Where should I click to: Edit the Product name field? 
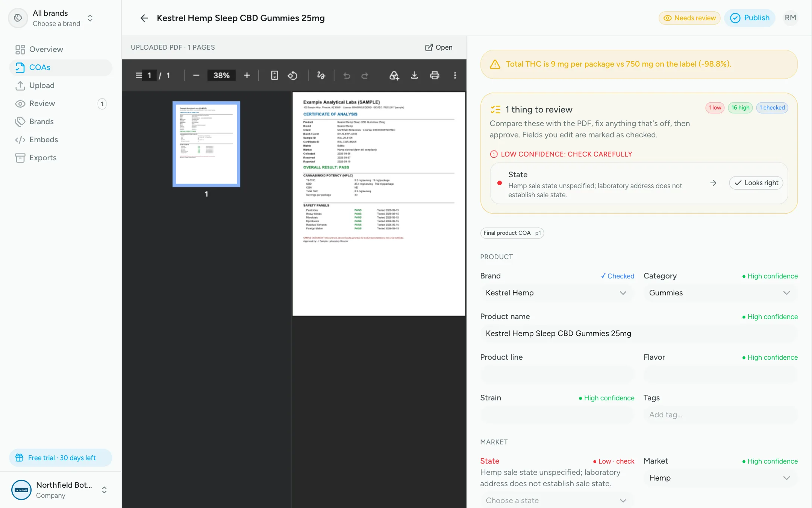click(639, 333)
